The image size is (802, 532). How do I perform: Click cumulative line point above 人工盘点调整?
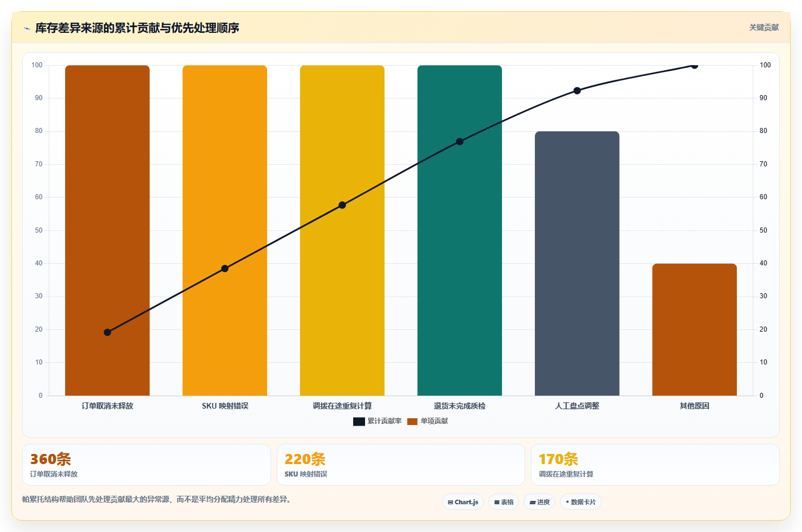coord(577,91)
